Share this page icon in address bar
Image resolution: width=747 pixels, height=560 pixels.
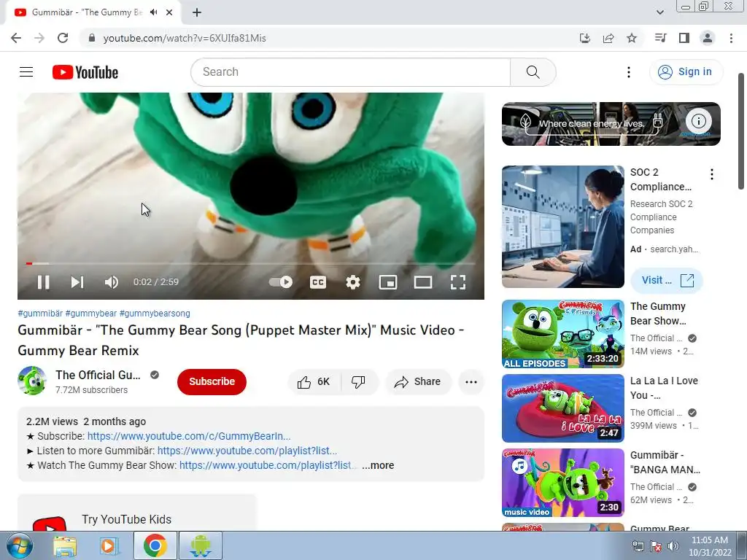tap(608, 38)
